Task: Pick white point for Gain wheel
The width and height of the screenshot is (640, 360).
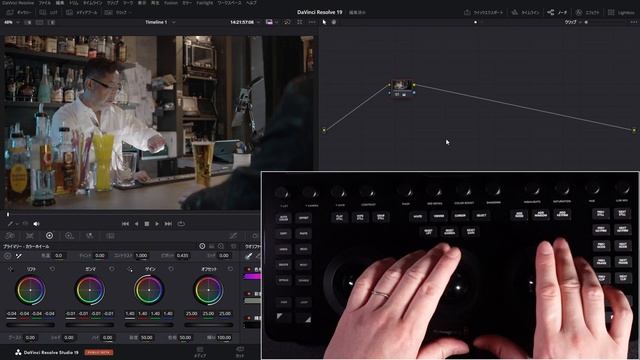Action: coord(130,269)
